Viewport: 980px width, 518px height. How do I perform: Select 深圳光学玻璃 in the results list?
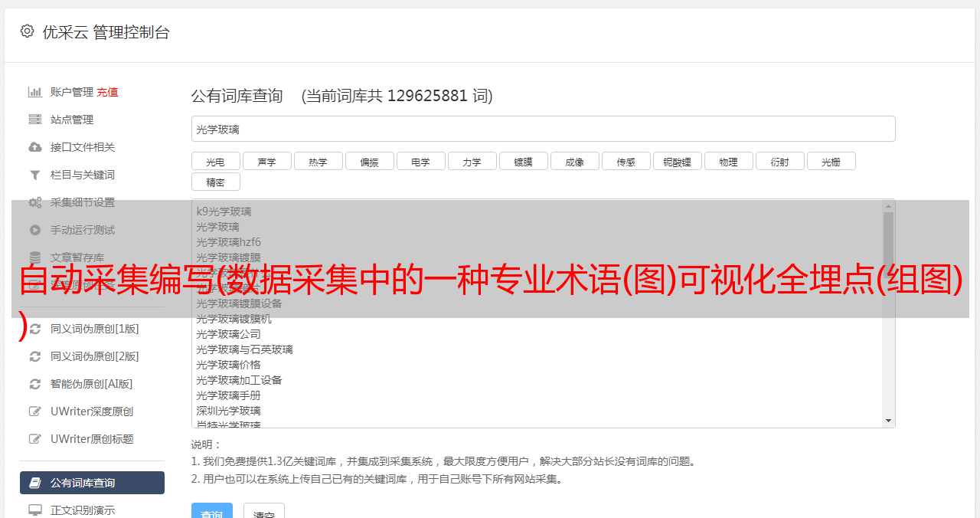click(228, 411)
